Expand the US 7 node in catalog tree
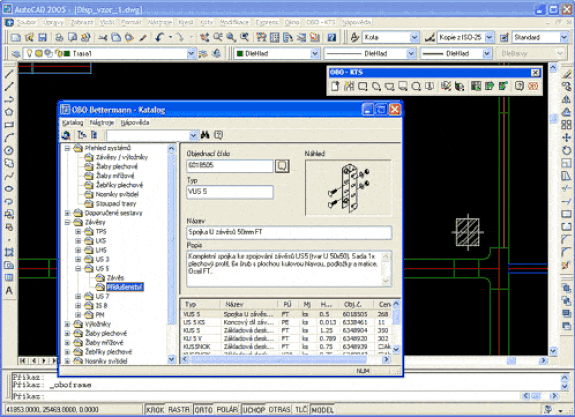Image resolution: width=575 pixels, height=417 pixels. 78,296
